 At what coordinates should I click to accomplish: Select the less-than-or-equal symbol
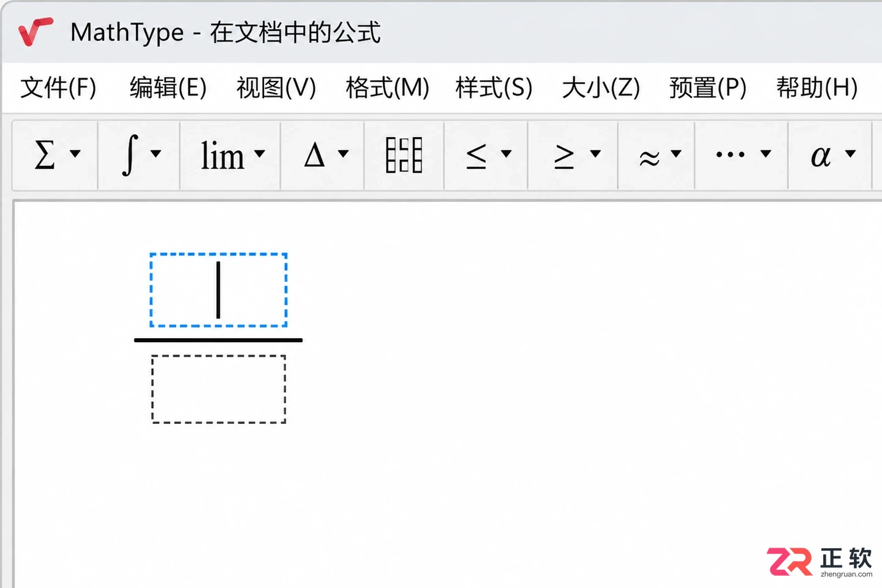tap(476, 156)
